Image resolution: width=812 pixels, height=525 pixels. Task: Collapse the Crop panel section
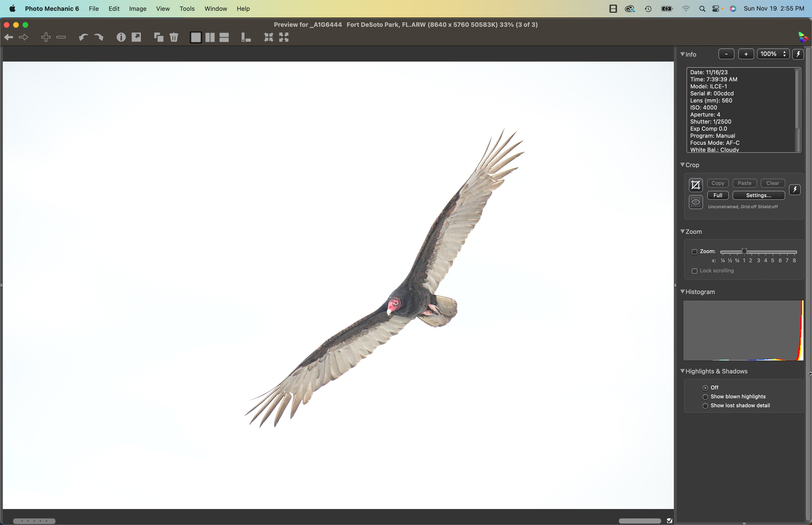[x=683, y=165]
